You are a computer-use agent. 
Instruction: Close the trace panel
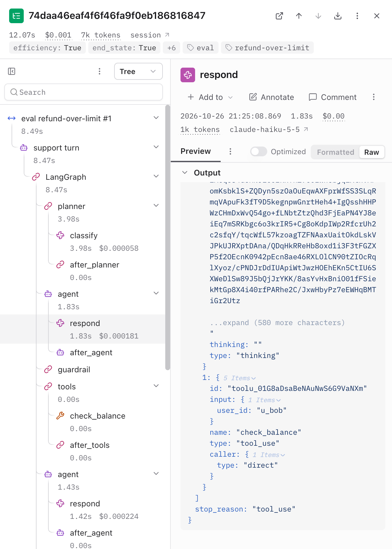tap(377, 16)
